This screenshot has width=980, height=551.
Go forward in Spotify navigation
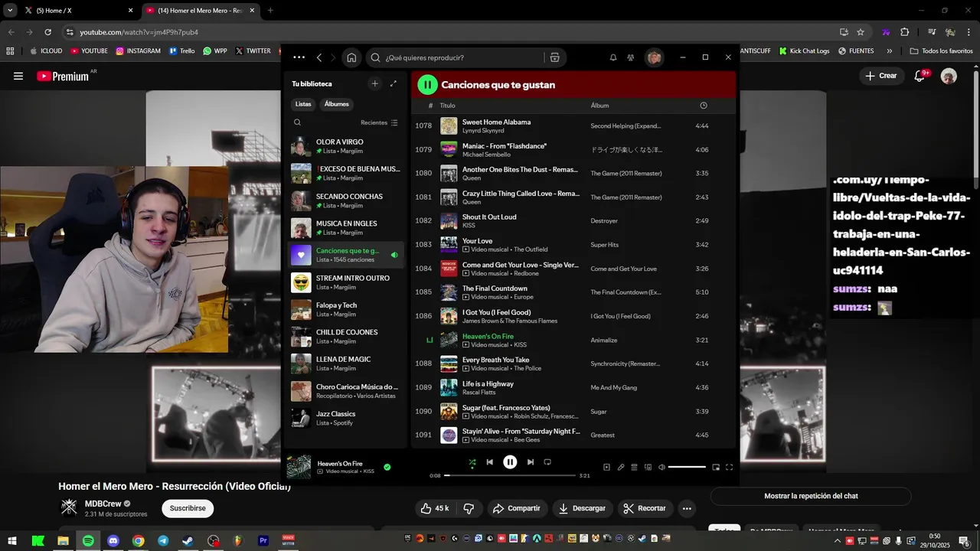[x=333, y=57]
